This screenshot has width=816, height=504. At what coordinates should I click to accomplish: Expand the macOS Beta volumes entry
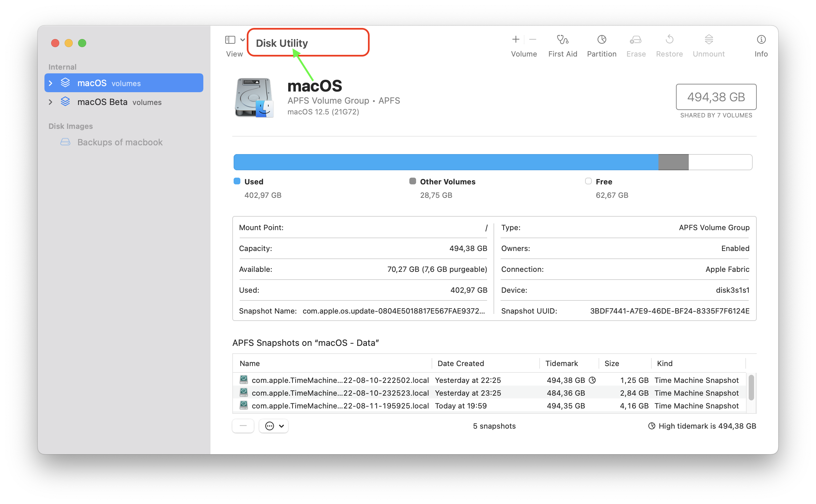click(50, 102)
